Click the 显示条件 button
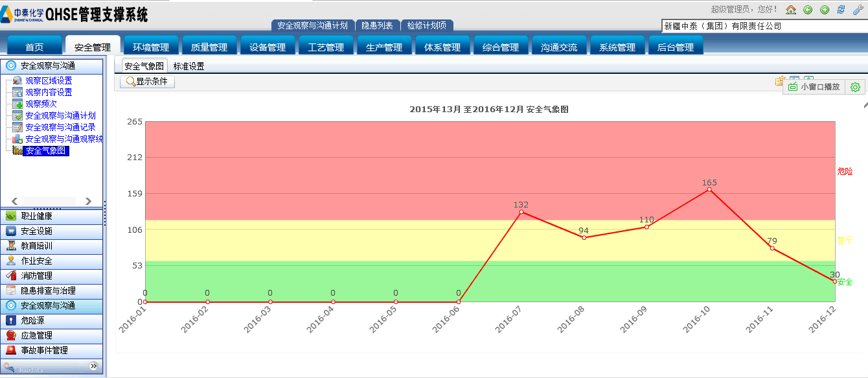This screenshot has height=378, width=868. coord(147,82)
